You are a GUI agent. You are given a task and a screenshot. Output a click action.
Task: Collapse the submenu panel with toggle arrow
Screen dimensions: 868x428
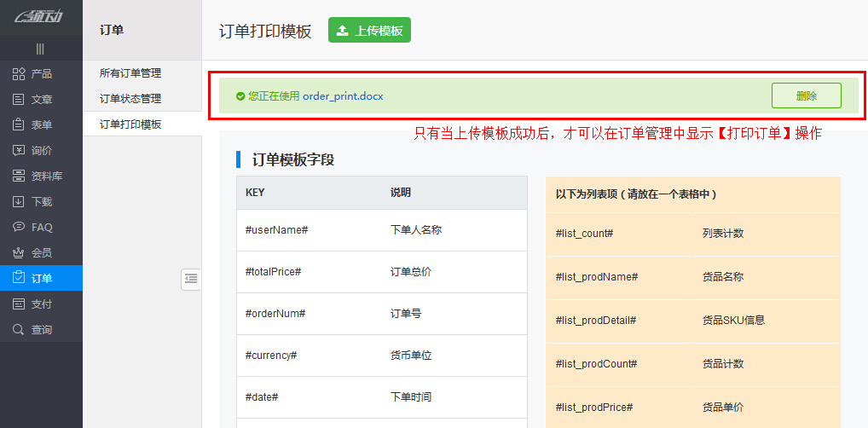[191, 278]
